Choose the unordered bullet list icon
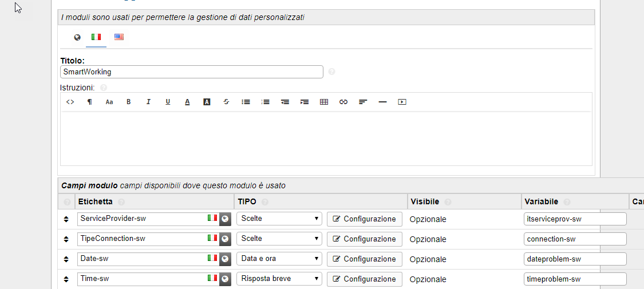Viewport: 644px width, 289px height. [x=246, y=102]
